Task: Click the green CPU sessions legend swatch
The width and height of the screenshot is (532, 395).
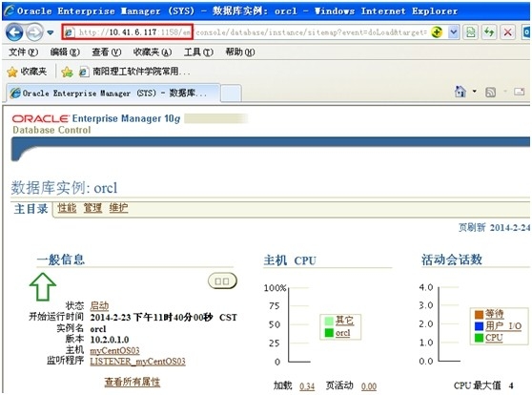Action: (479, 338)
